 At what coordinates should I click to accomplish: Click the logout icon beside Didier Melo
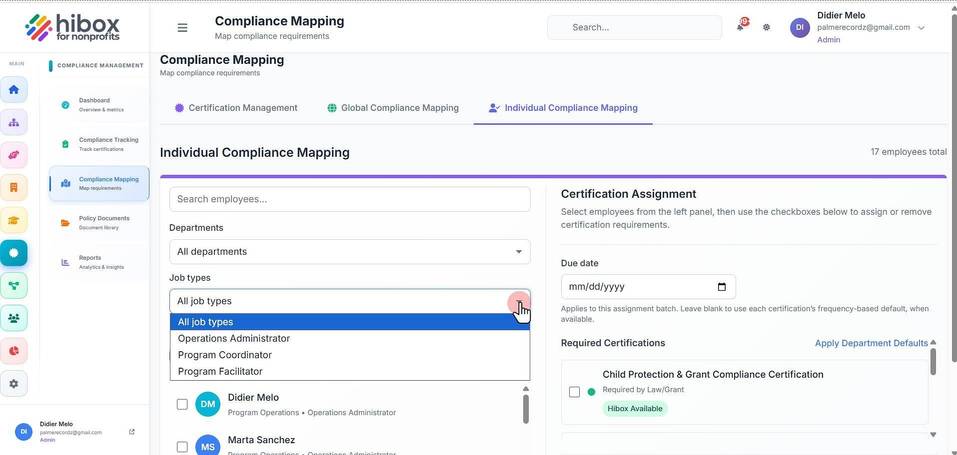(x=132, y=432)
